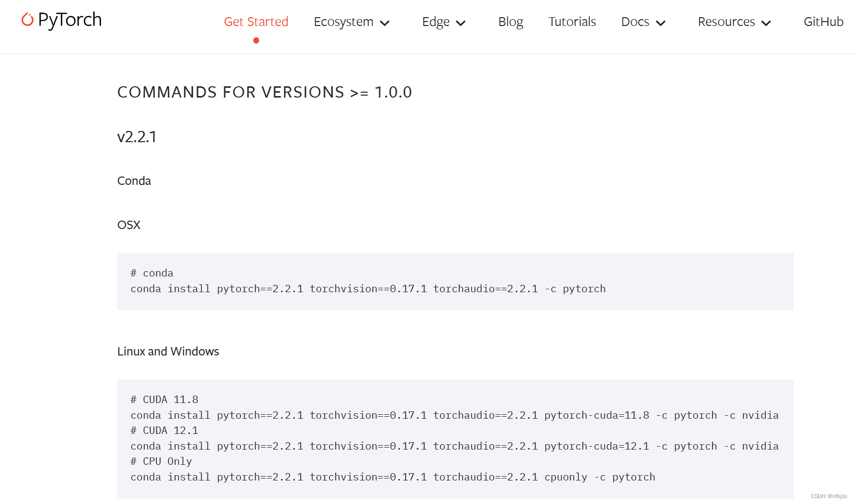Click the OSX conda install command ending '-c pytorch'
855x504 pixels.
[x=368, y=289]
